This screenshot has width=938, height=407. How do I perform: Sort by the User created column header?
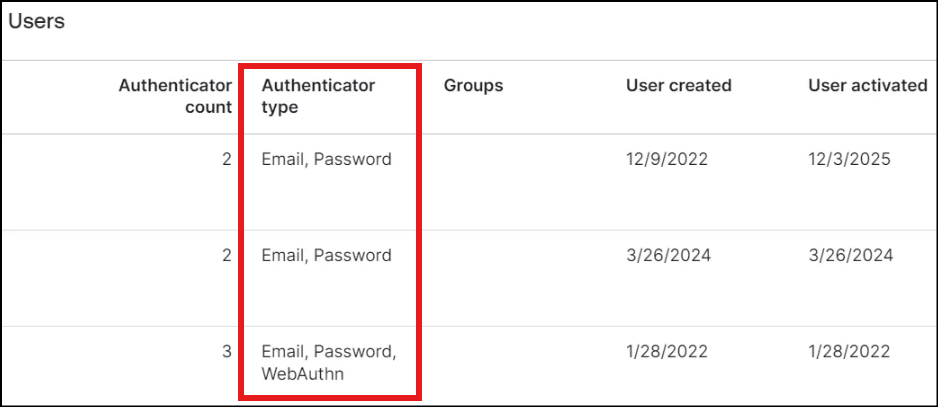[678, 86]
